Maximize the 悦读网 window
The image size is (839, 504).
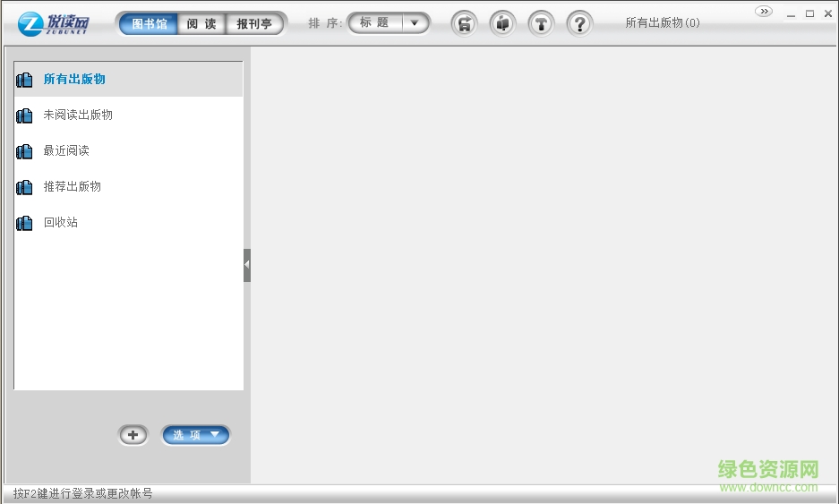[x=810, y=14]
